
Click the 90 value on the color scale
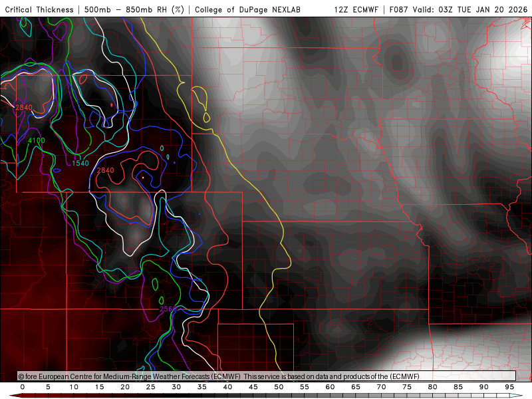click(484, 387)
